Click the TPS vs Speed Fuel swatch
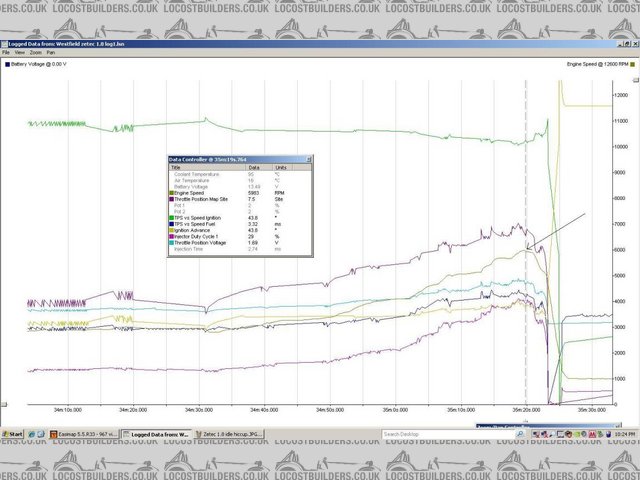640x480 pixels. [172, 224]
